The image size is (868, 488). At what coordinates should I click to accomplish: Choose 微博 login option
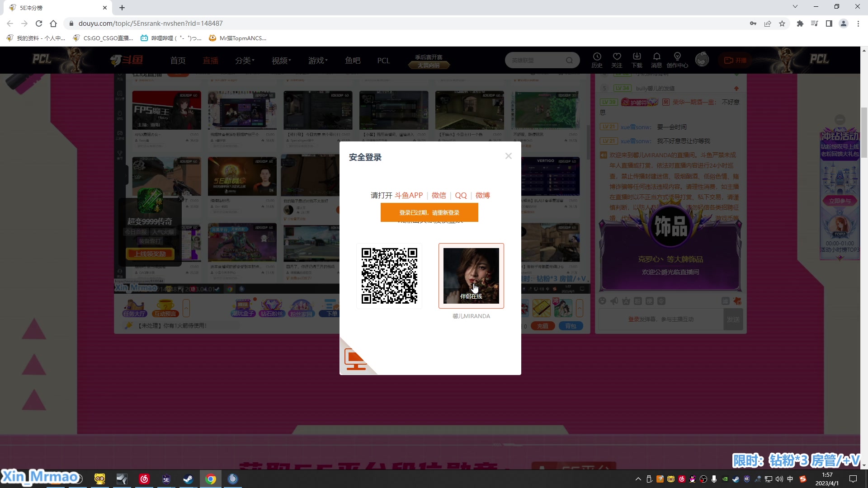coord(482,195)
